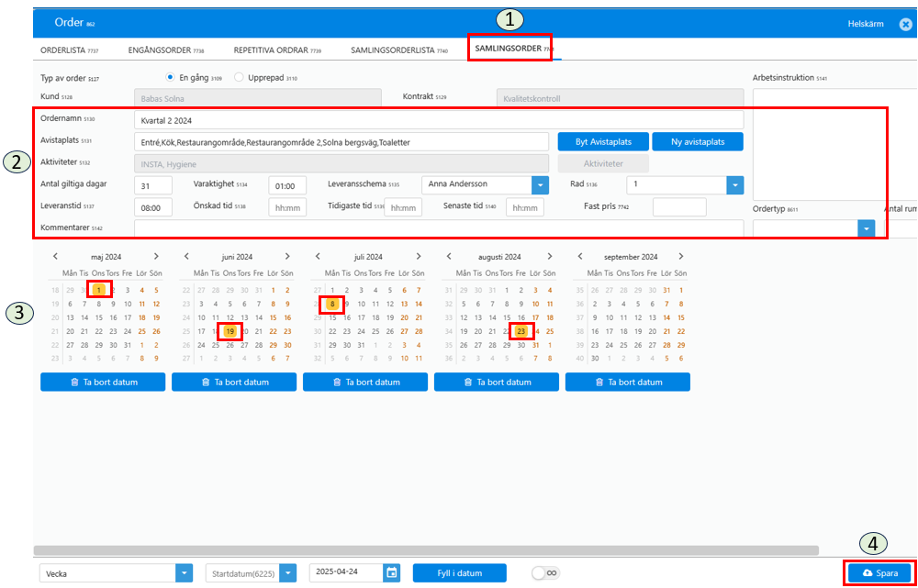Select day 17 in the september 2024 calendar
The image size is (918, 588).
[x=609, y=331]
